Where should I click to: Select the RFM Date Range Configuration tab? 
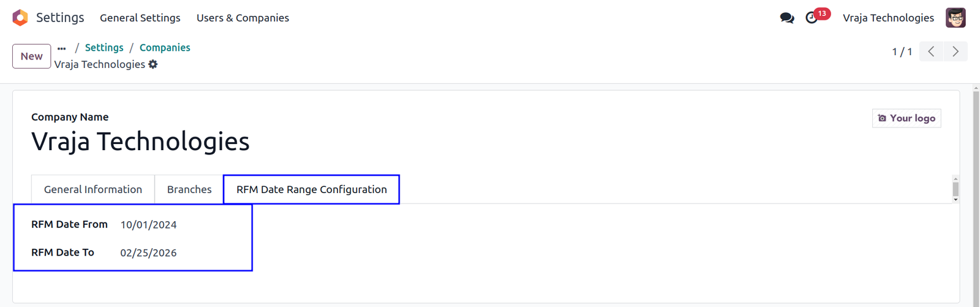pyautogui.click(x=312, y=189)
